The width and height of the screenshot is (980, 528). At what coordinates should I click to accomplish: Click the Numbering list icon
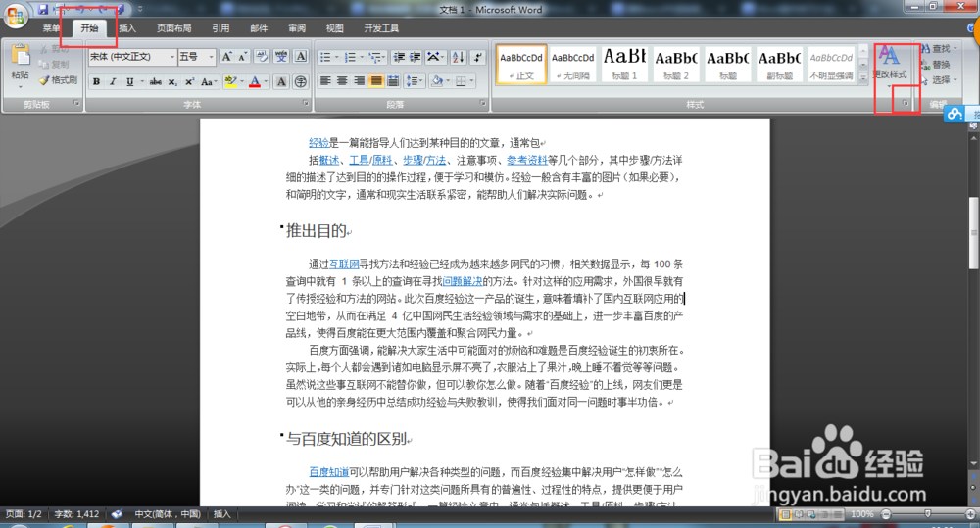pyautogui.click(x=350, y=57)
